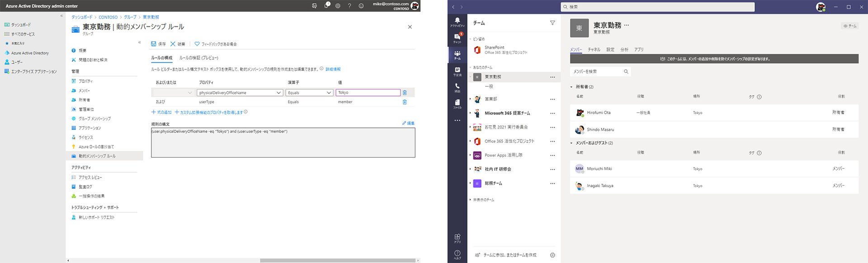Click the magnifier in the member search box
The image size is (868, 263).
tap(626, 72)
